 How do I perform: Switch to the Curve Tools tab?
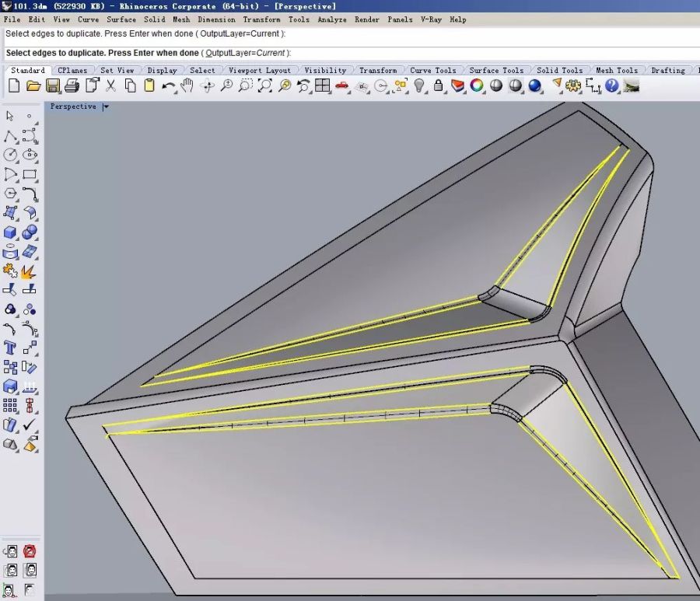[x=432, y=71]
